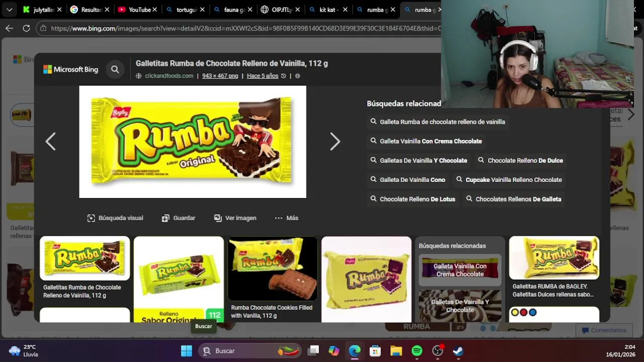Viewport: 644px width, 362px height.
Task: Open Task View from taskbar
Action: (x=313, y=351)
